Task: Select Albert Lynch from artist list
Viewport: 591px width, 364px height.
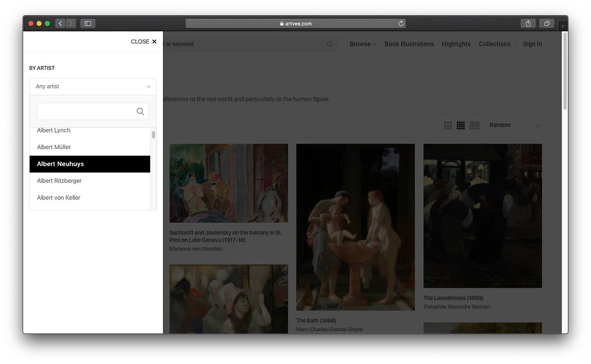Action: pyautogui.click(x=90, y=131)
